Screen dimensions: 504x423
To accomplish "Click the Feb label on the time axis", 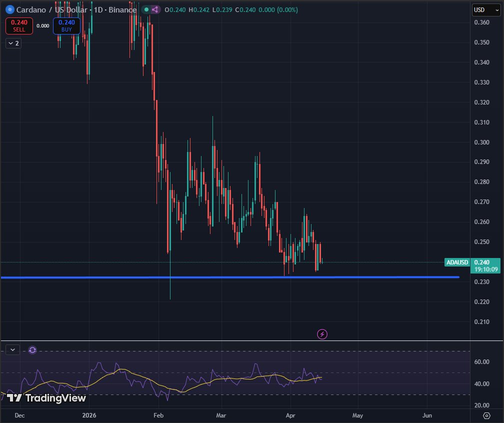I will click(x=158, y=415).
